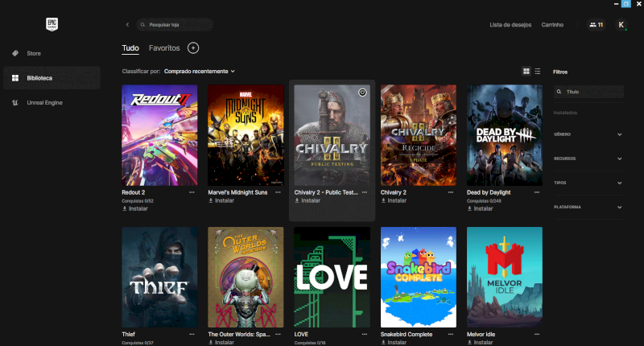Screen dimensions: 644x346
Task: Minimize the Epic Games Launcher window
Action: (616, 4)
